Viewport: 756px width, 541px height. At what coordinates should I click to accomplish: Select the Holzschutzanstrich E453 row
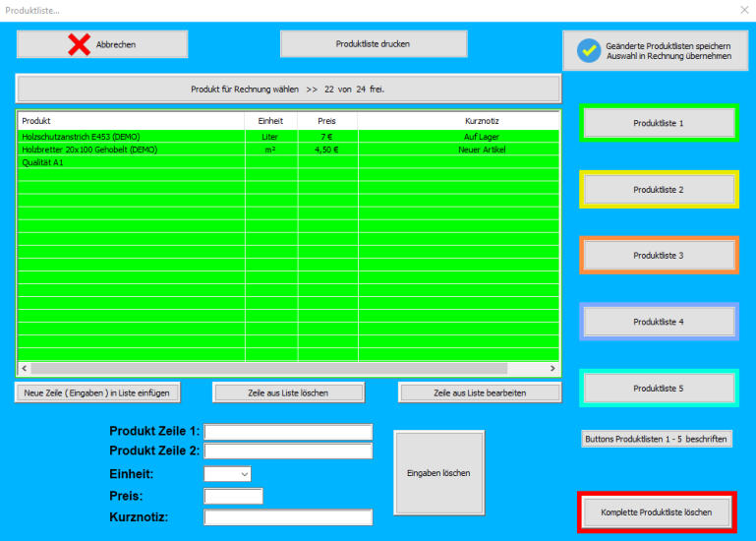pyautogui.click(x=131, y=137)
